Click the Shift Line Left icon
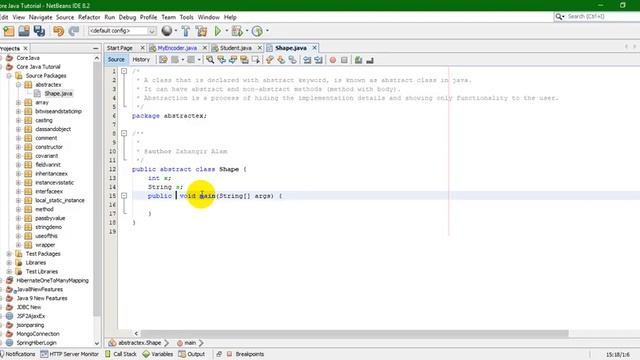 pos(307,60)
